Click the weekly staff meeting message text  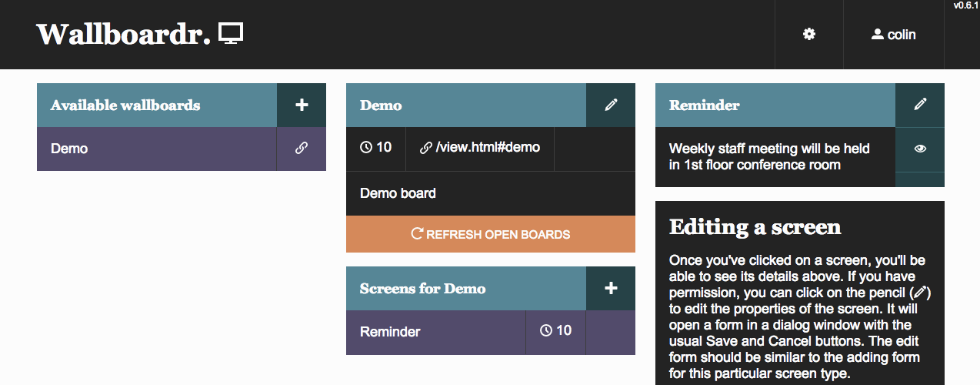(x=769, y=156)
